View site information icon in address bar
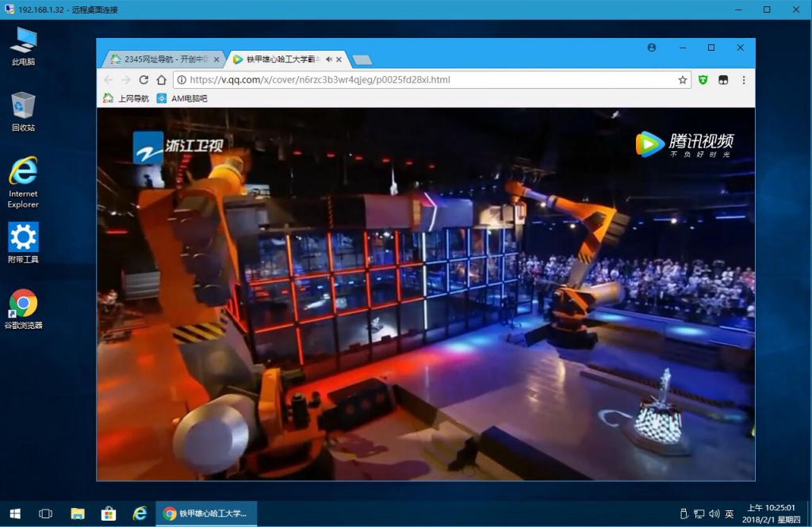This screenshot has width=812, height=527. (x=182, y=80)
